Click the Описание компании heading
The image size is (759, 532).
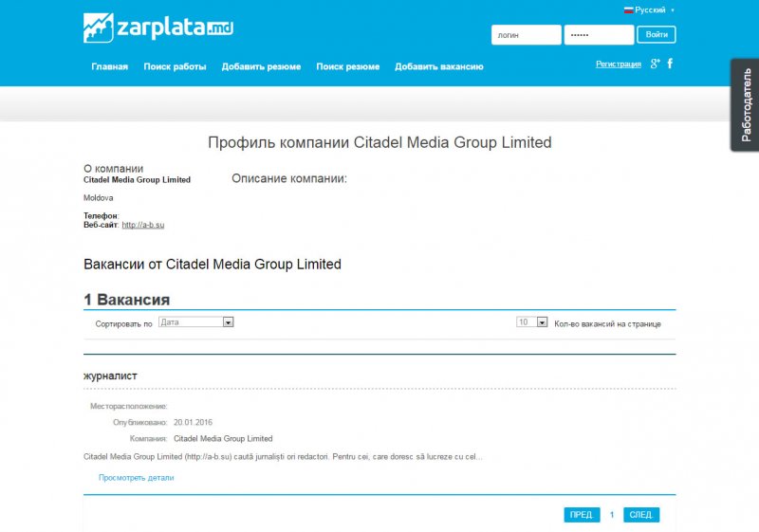pos(289,178)
